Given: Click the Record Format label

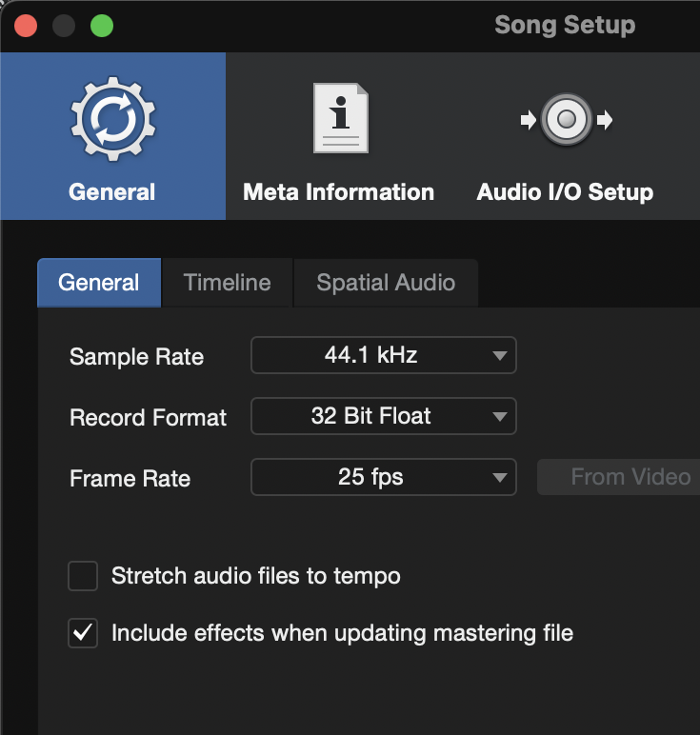Looking at the screenshot, I should click(x=149, y=418).
